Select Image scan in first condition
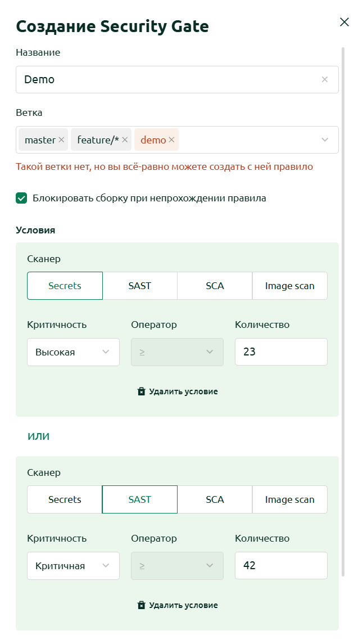363x644 pixels. click(289, 286)
